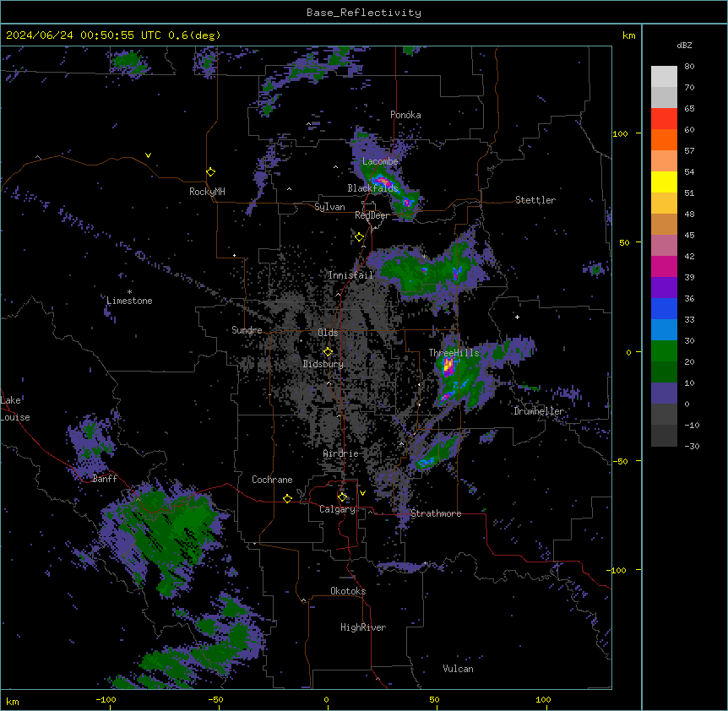The height and width of the screenshot is (711, 728).
Task: Click the asterisk marker above the Limestone label
Action: 129,292
